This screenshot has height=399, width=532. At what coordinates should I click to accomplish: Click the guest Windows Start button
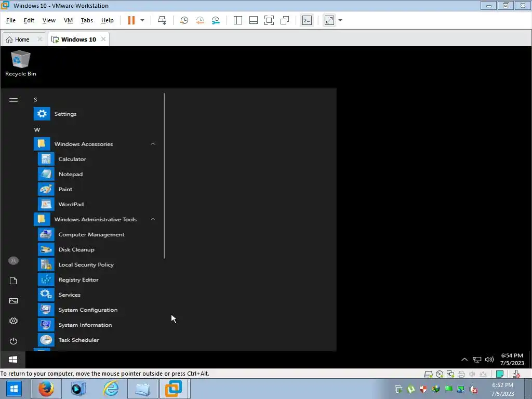point(13,360)
